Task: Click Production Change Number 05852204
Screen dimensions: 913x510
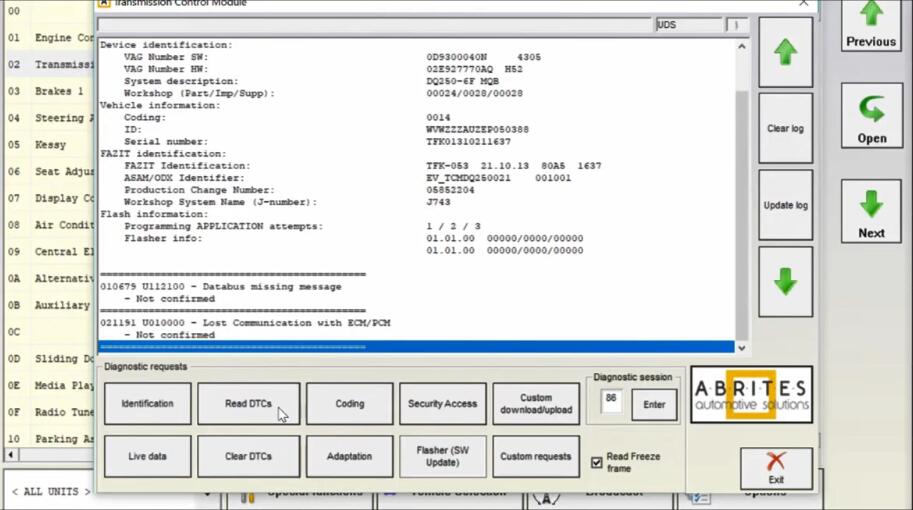Action: tap(450, 190)
